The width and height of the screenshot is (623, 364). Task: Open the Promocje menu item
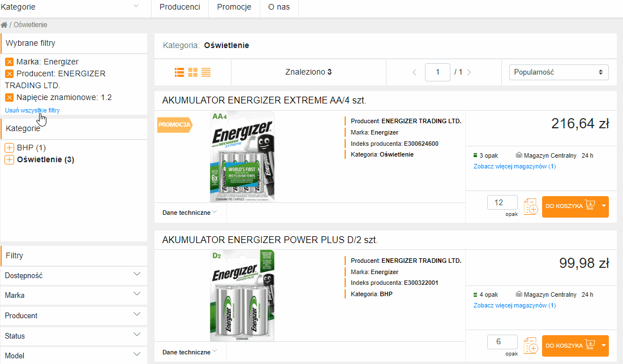[234, 7]
